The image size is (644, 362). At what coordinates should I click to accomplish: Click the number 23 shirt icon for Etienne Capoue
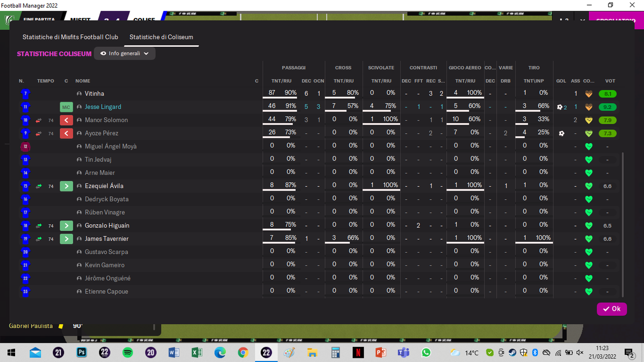point(26,291)
